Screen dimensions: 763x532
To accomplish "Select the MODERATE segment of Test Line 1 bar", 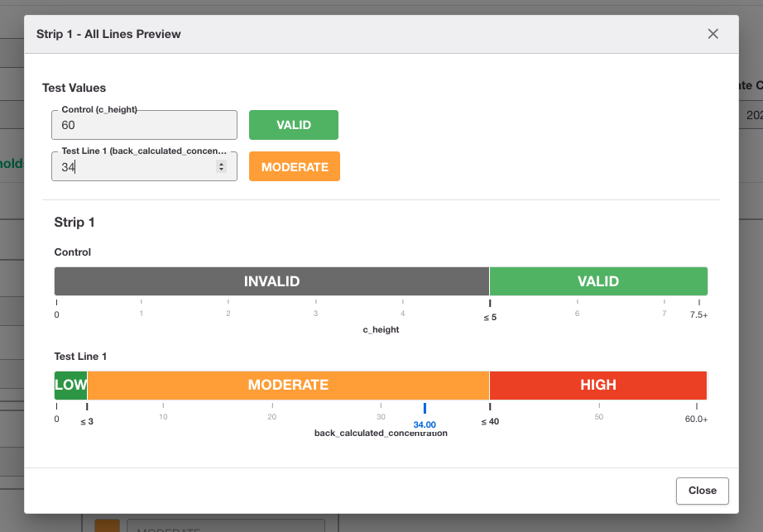I will (288, 385).
